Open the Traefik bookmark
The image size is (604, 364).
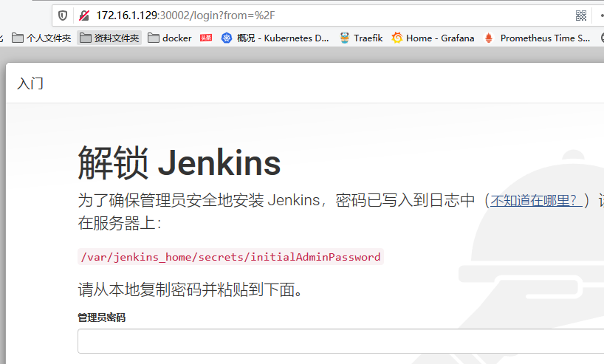(x=368, y=38)
